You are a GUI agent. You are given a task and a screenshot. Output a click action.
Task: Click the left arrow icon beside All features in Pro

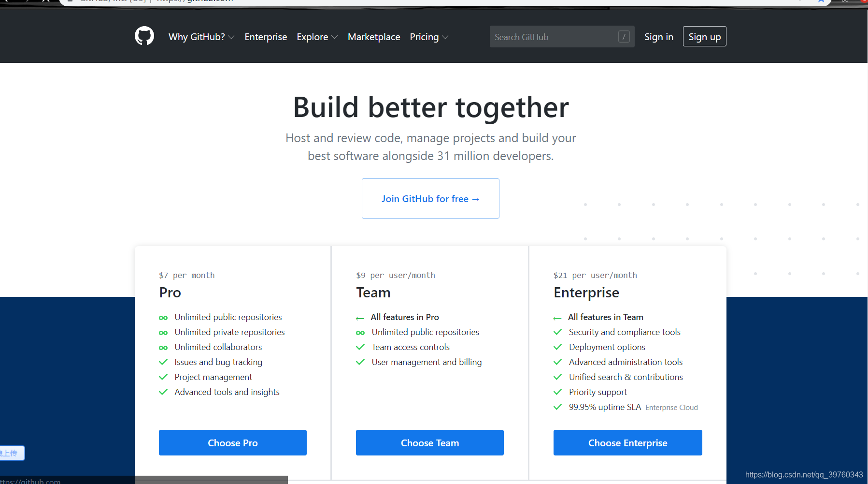coord(360,318)
